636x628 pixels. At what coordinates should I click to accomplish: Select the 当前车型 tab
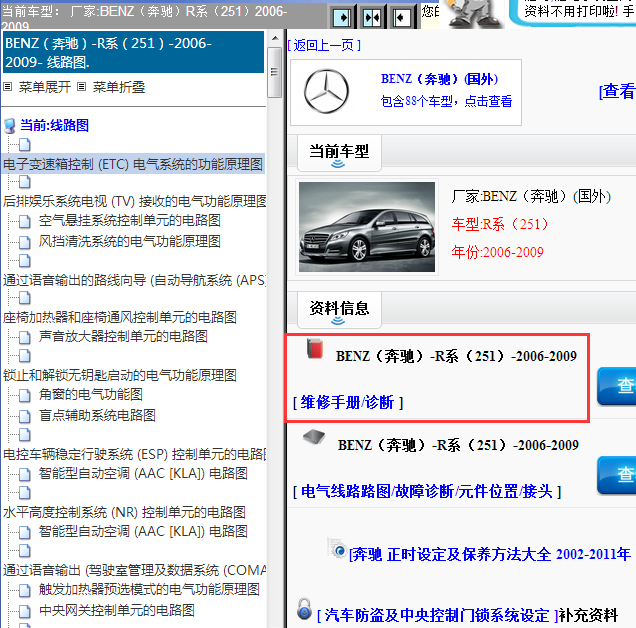tap(339, 153)
